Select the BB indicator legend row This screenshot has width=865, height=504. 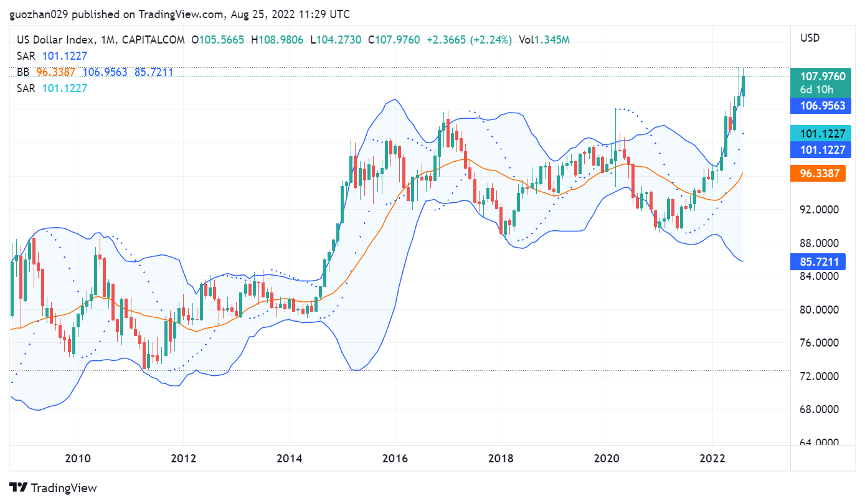point(95,72)
